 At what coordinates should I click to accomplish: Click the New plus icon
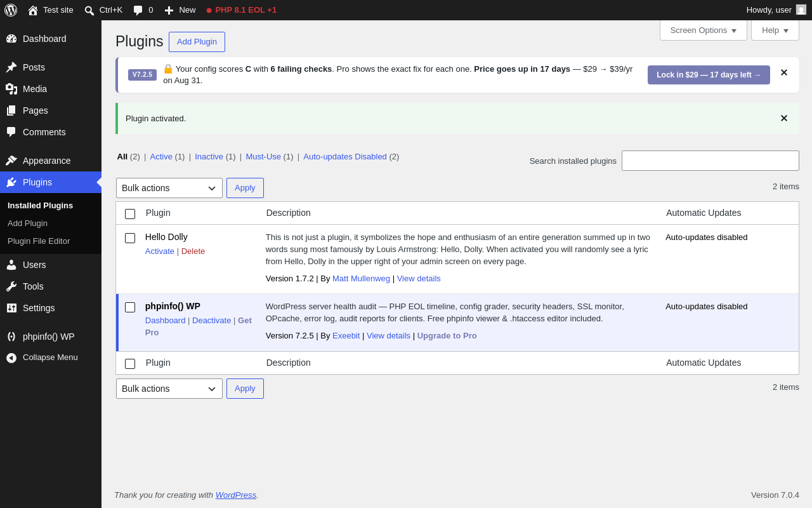coord(169,10)
